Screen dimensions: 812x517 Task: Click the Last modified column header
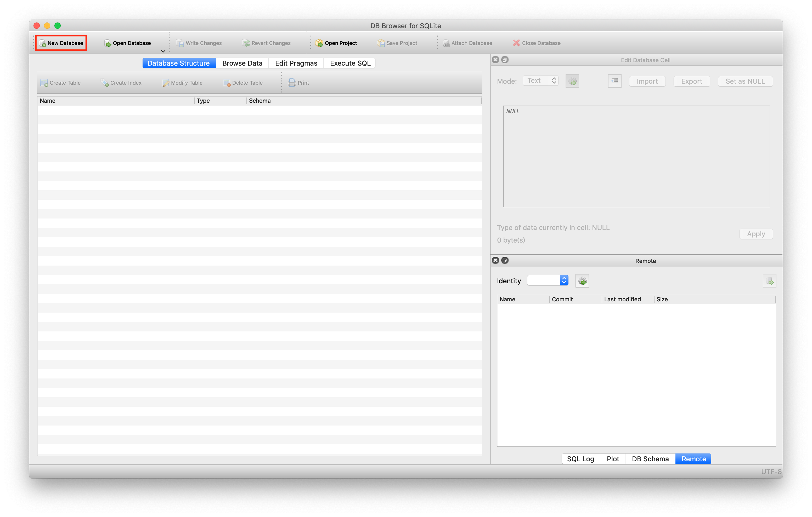(628, 299)
